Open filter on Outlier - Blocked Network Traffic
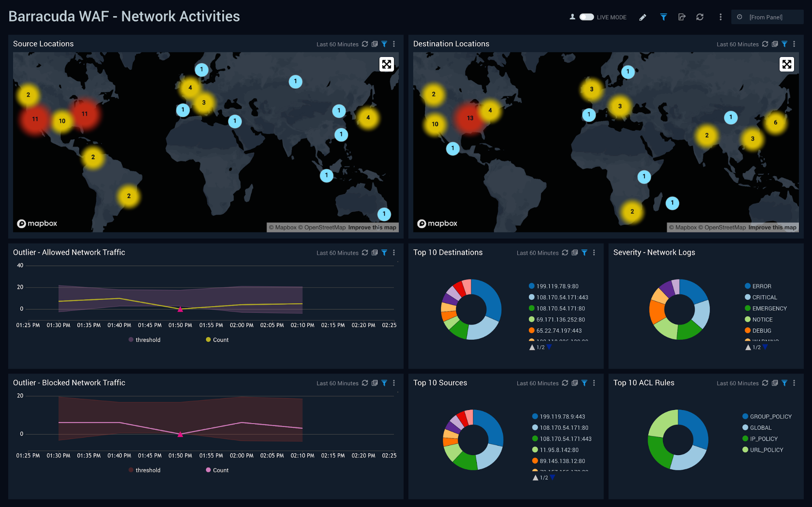 (x=384, y=383)
